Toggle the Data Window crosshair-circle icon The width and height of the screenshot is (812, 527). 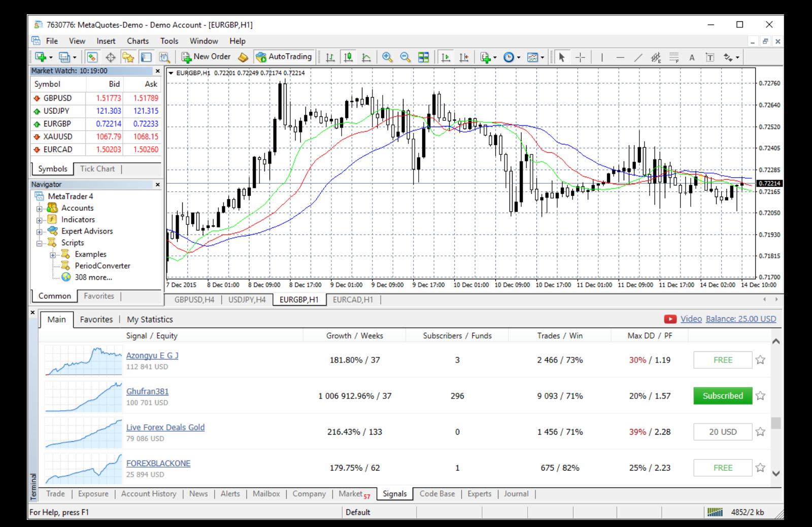(x=111, y=57)
